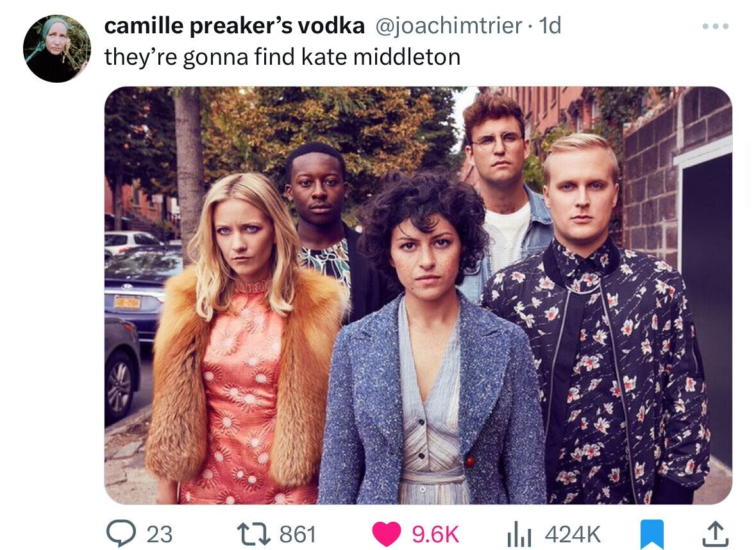Open the three-dot more options menu

click(x=716, y=26)
